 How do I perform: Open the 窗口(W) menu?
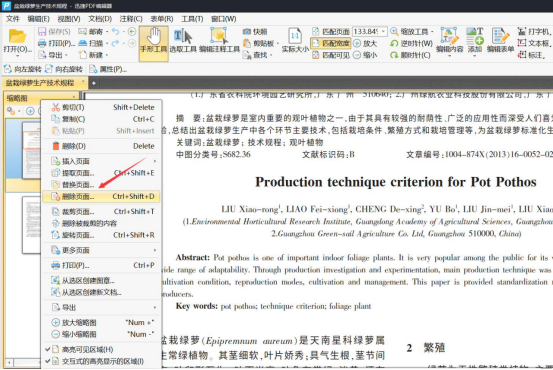pyautogui.click(x=223, y=19)
